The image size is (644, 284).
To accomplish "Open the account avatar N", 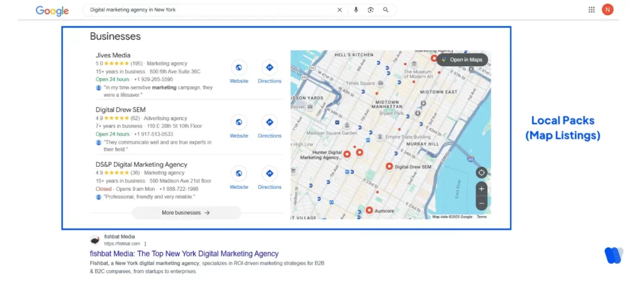I will coord(608,9).
